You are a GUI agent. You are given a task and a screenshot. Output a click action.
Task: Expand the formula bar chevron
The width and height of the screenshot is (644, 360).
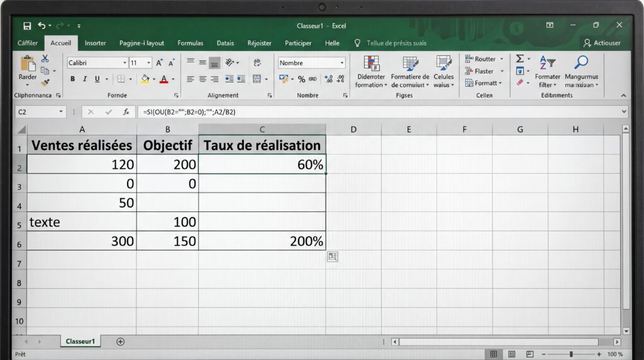[x=624, y=112]
